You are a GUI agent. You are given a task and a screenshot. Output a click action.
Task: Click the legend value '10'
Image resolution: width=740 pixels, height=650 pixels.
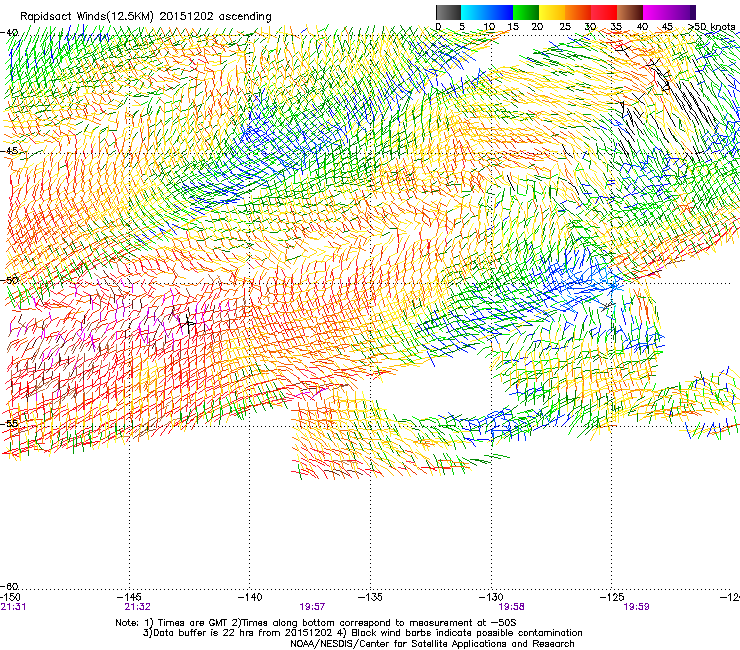click(489, 27)
